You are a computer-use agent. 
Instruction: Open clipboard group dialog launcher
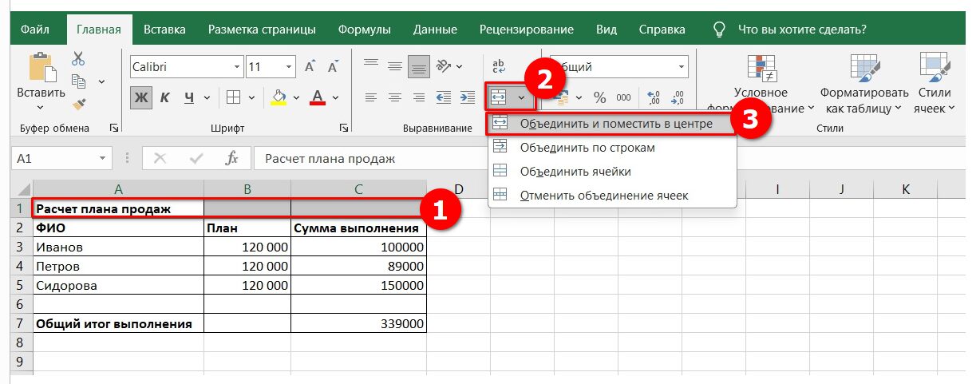tap(114, 128)
